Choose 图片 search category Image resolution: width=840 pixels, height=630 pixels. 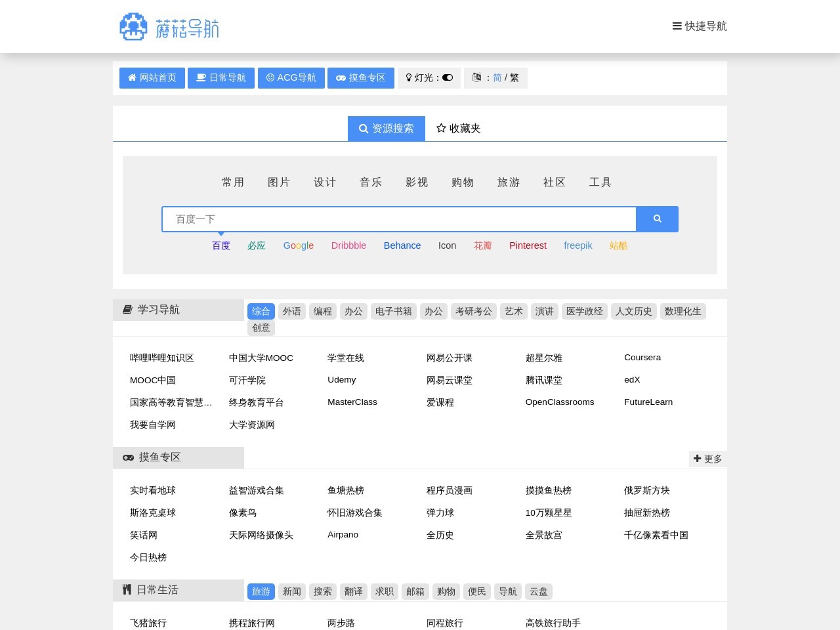coord(279,182)
